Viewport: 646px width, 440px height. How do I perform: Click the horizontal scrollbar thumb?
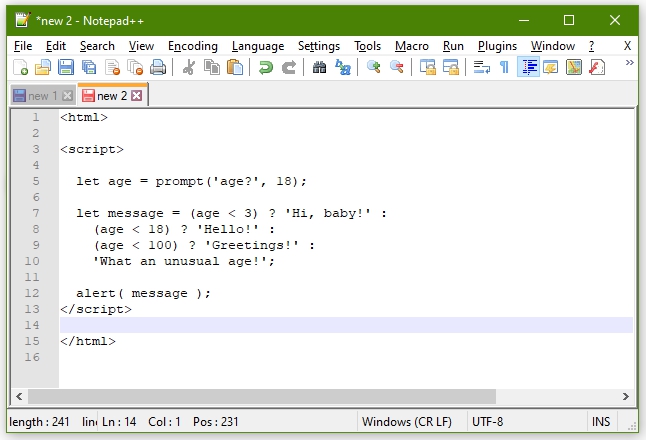(x=262, y=396)
